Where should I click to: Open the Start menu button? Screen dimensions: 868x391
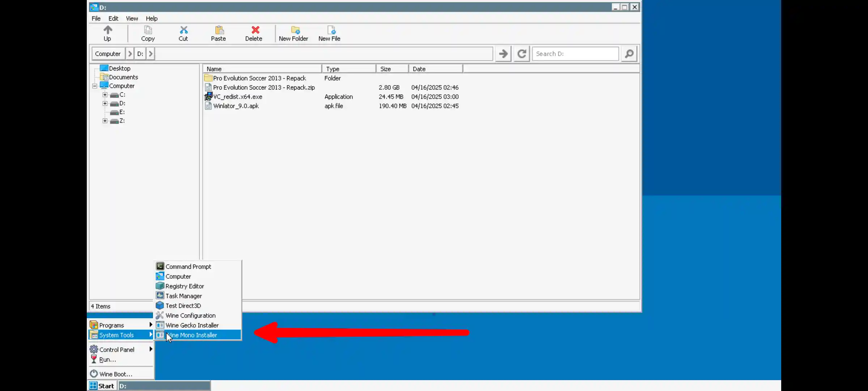tap(102, 386)
